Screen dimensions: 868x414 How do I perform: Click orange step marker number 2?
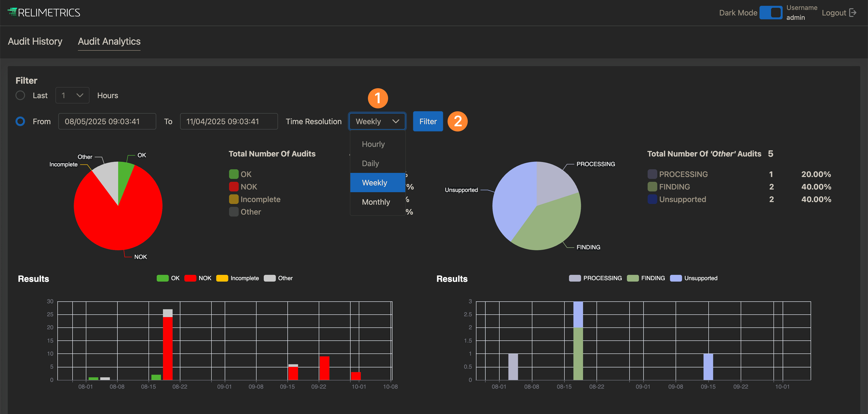(x=457, y=121)
